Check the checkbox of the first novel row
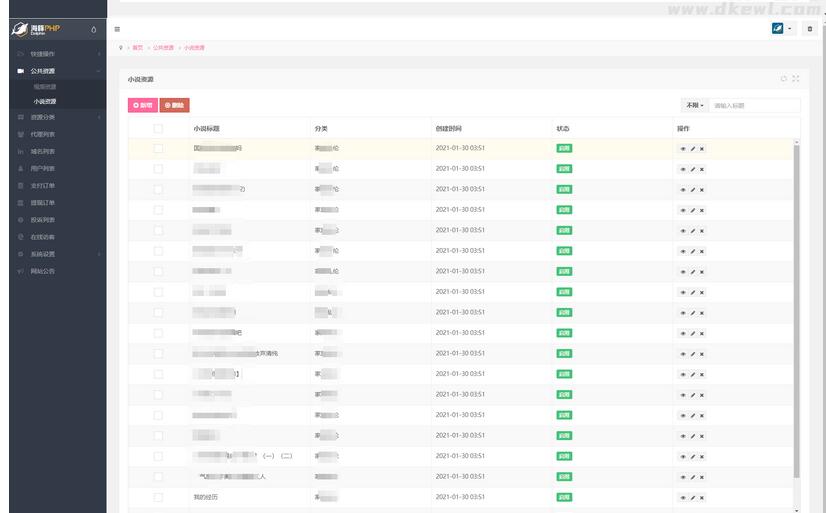Image resolution: width=826 pixels, height=513 pixels. (158, 148)
